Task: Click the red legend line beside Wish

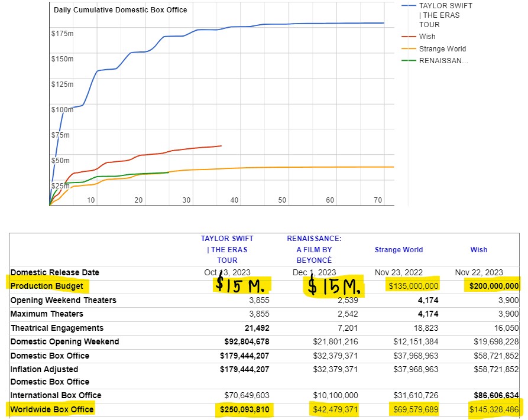Action: click(x=409, y=37)
